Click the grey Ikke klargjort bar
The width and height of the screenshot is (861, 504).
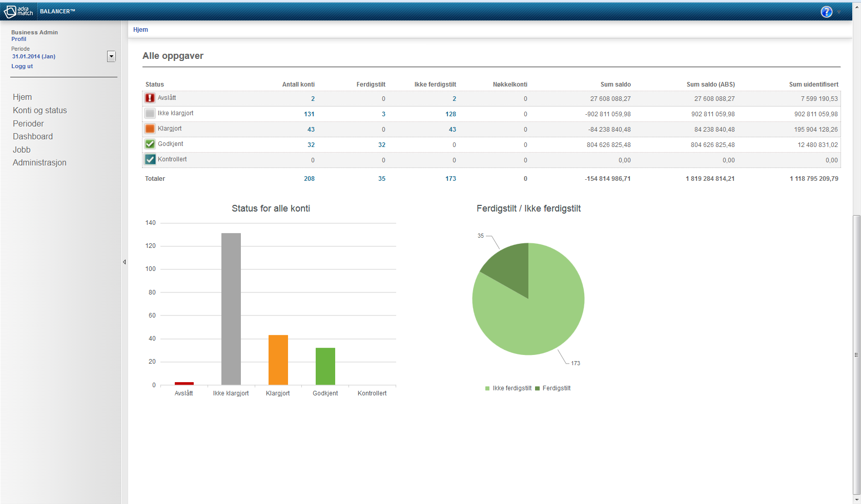[x=231, y=309]
